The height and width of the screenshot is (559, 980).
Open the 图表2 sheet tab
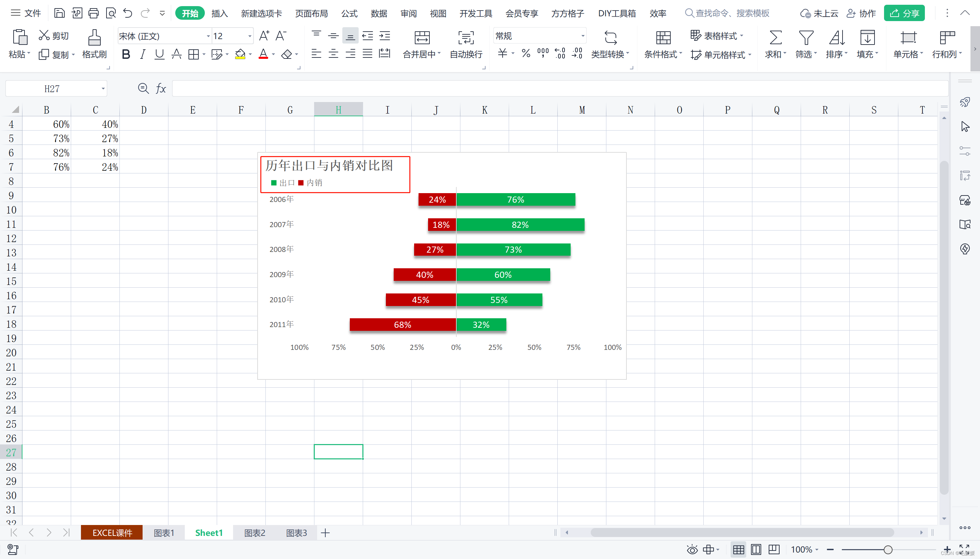(x=255, y=533)
